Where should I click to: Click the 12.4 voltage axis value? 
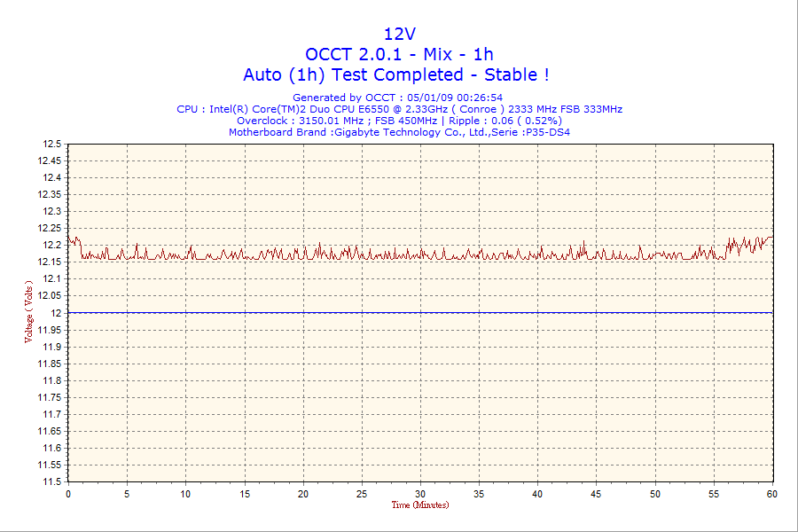tap(52, 177)
